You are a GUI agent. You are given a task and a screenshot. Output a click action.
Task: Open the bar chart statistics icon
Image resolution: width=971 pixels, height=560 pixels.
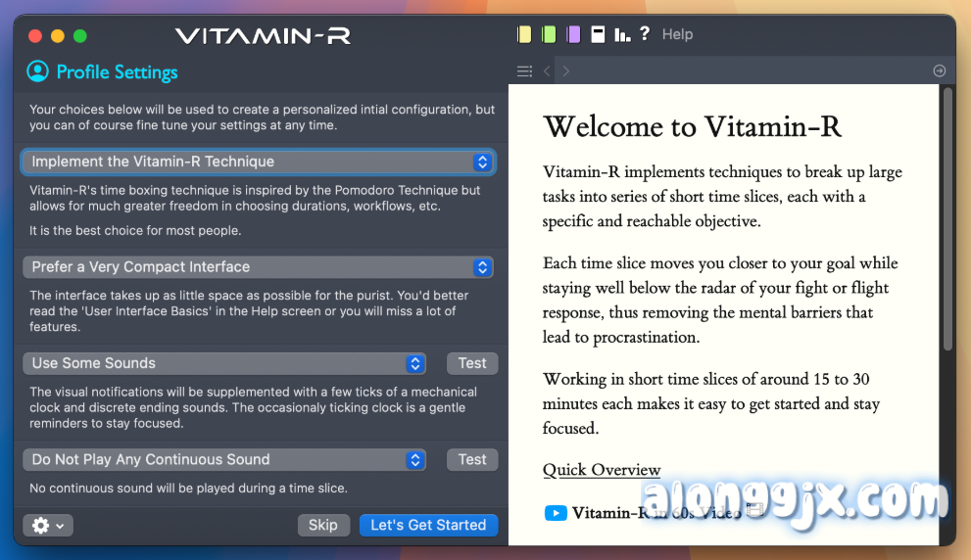(x=621, y=34)
